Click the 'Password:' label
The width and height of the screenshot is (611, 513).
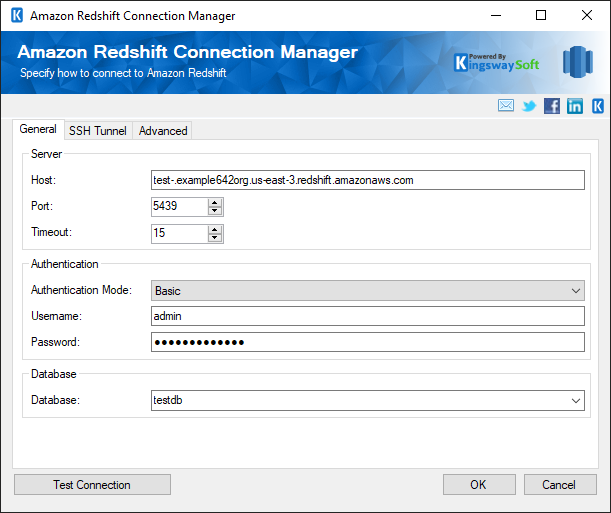click(55, 342)
